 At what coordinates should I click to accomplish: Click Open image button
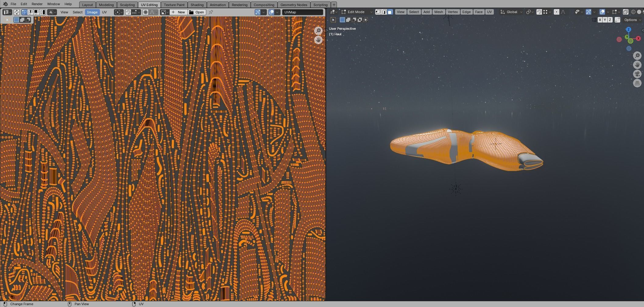(x=197, y=12)
